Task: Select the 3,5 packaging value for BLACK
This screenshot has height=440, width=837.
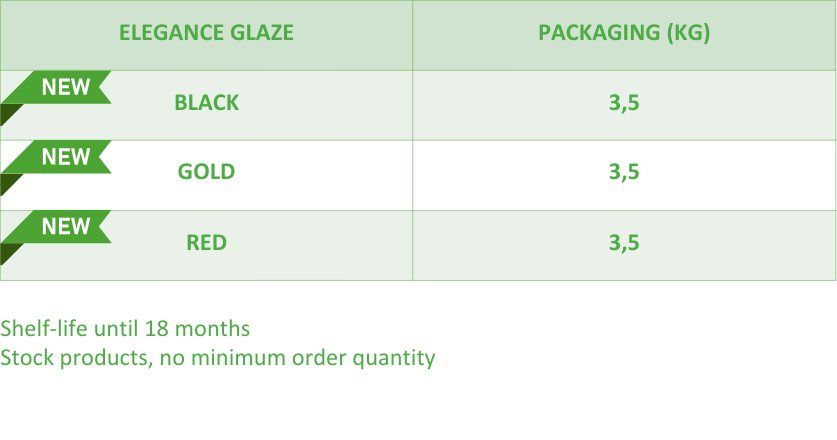Action: [624, 103]
